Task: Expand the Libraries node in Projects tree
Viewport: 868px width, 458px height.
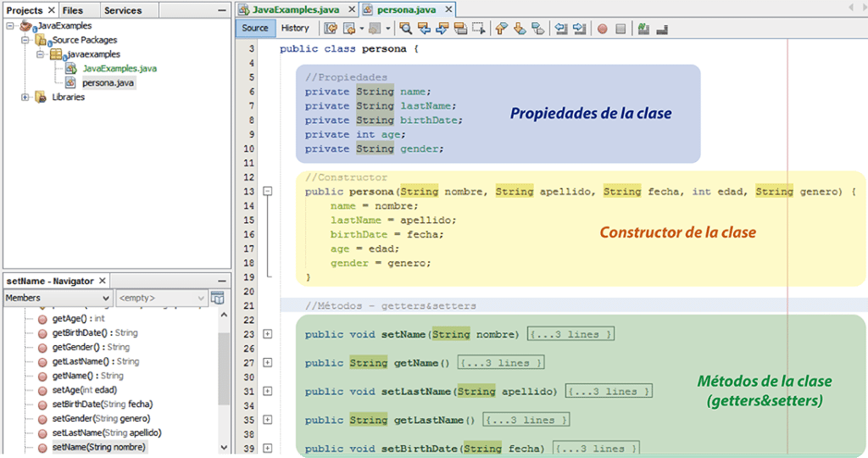Action: click(26, 98)
